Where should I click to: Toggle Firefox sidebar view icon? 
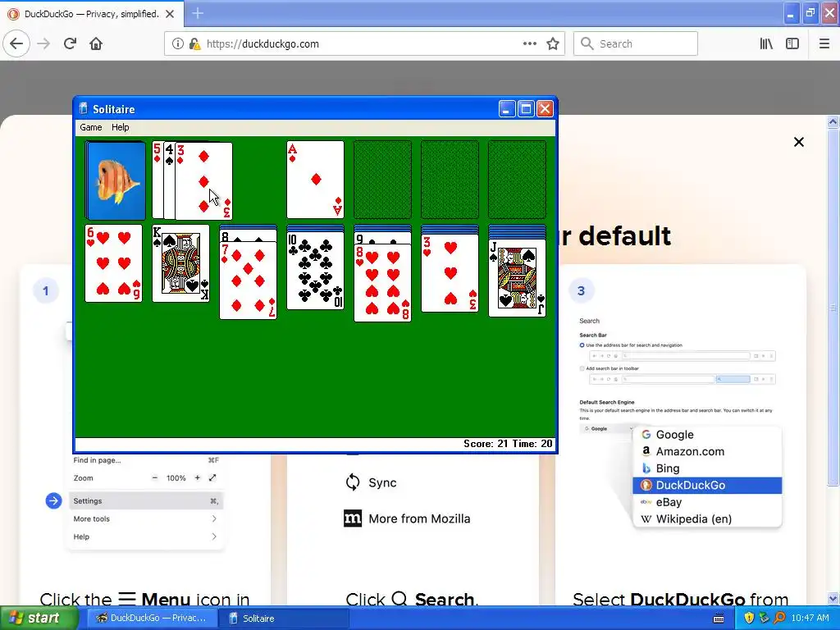pos(792,43)
